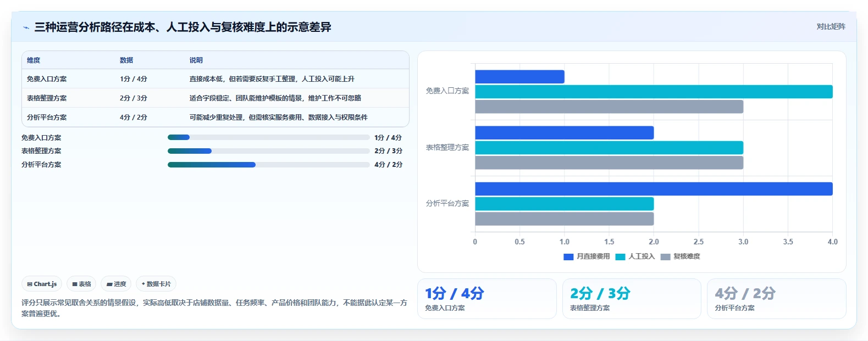Click the 表格整理方案 chart axis label
Screen dimensions: 868x341
[447, 148]
